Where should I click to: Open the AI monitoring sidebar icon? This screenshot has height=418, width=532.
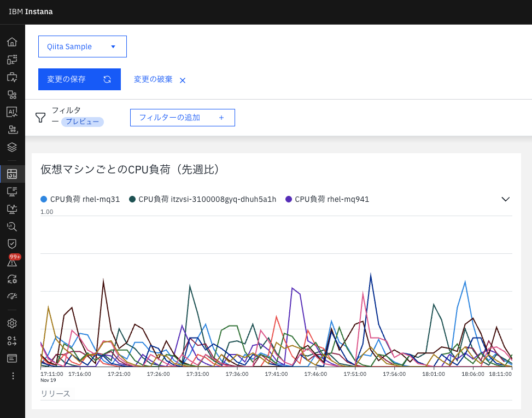point(12,112)
